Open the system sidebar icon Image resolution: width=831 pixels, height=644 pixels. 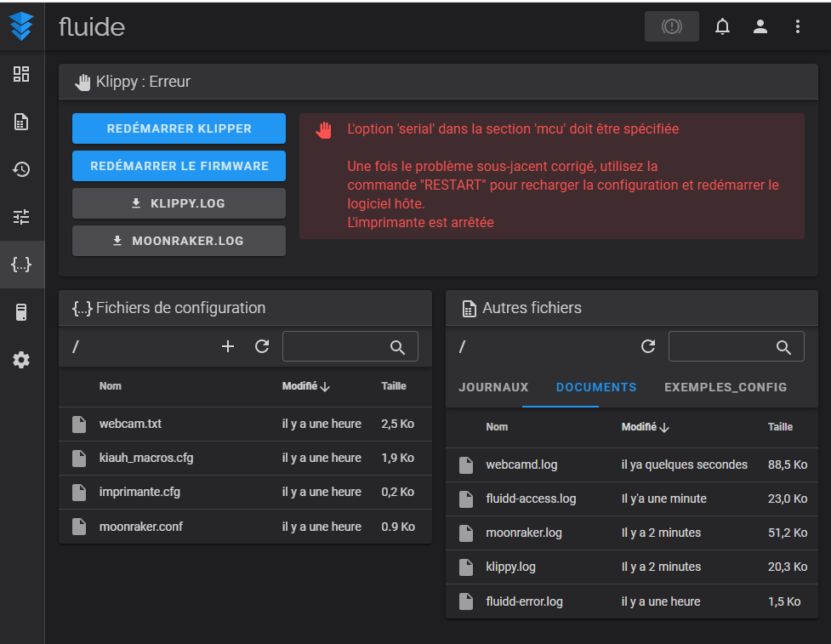tap(21, 312)
